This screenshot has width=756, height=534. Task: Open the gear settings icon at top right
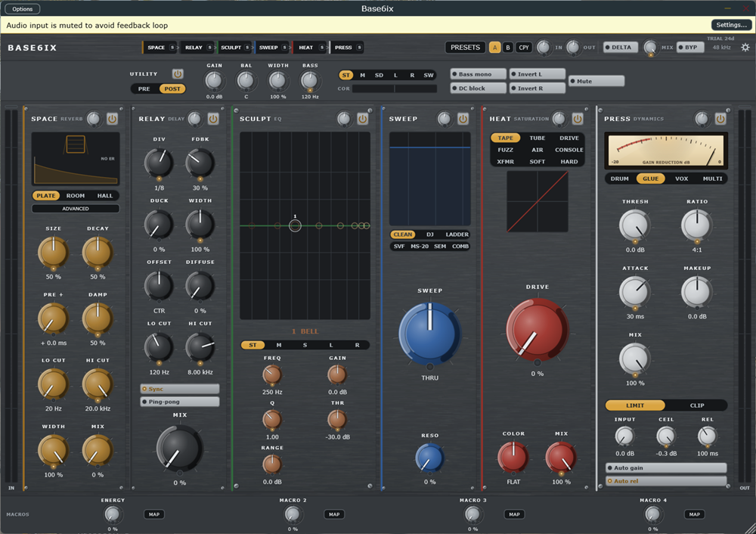pos(745,48)
